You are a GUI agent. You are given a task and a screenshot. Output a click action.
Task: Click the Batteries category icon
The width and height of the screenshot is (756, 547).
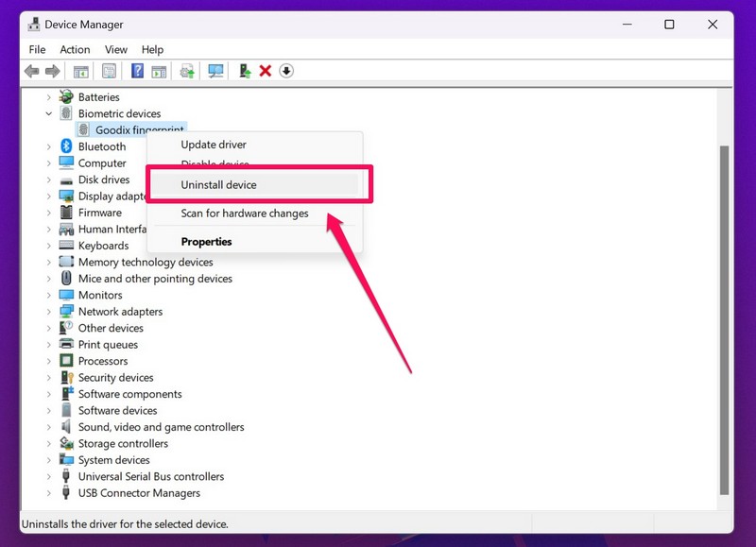point(66,97)
